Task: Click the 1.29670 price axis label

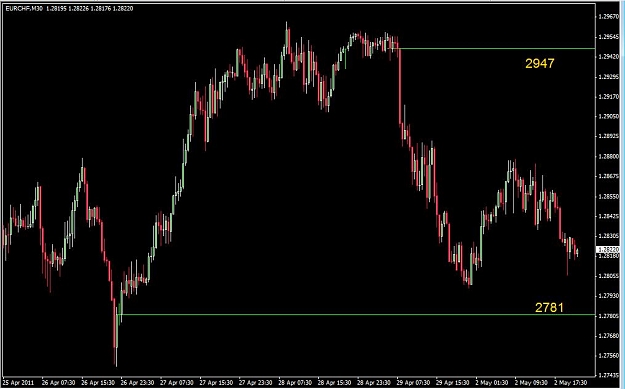Action: tap(609, 17)
